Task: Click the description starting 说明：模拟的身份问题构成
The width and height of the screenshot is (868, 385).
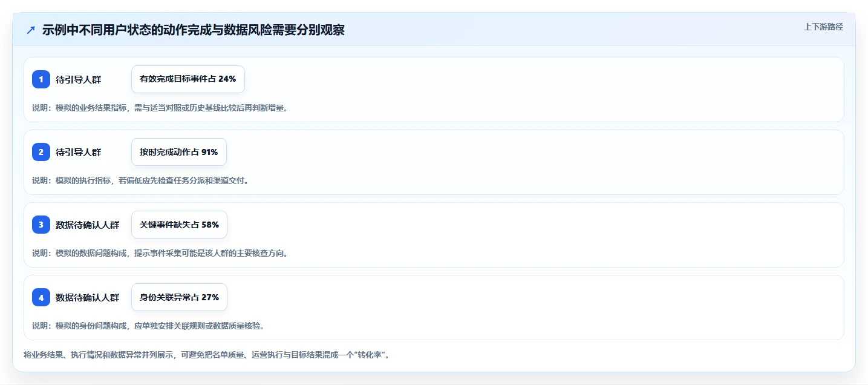Action: point(148,326)
